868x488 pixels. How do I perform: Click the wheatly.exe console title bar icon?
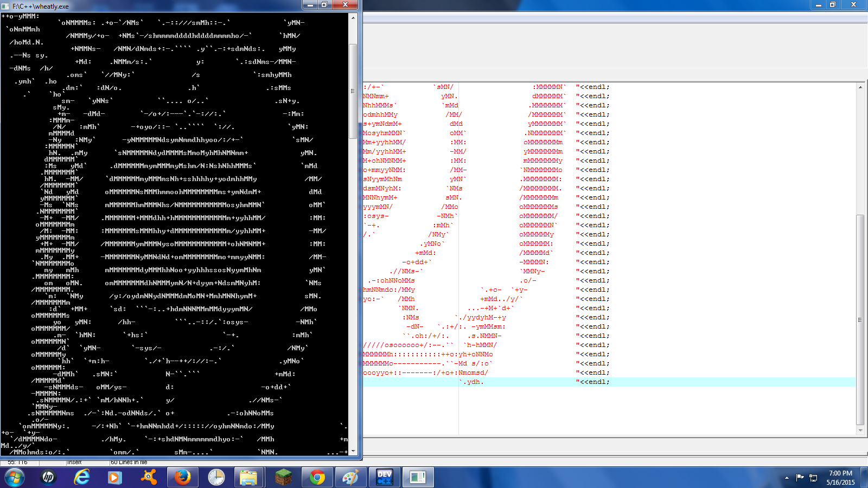[x=6, y=6]
